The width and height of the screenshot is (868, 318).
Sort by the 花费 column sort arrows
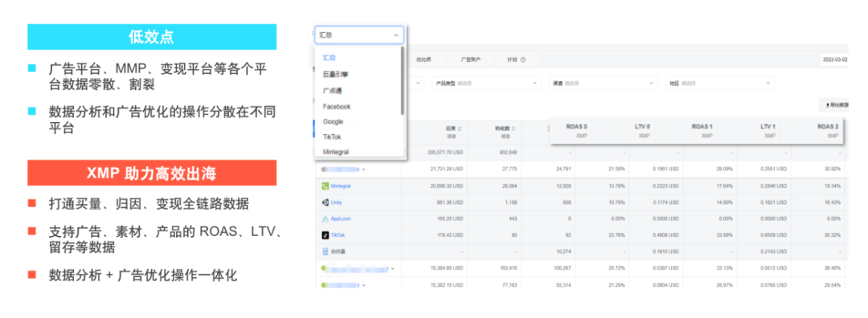(x=460, y=128)
